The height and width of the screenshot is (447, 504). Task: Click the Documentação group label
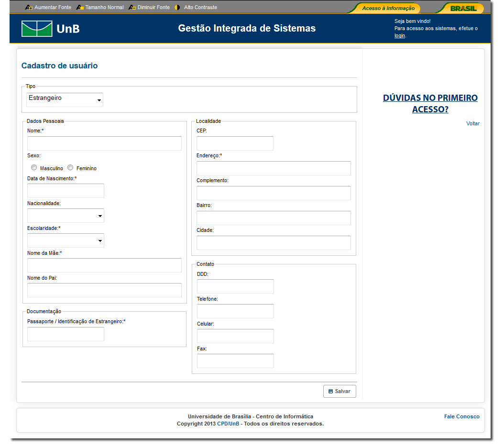tap(44, 311)
